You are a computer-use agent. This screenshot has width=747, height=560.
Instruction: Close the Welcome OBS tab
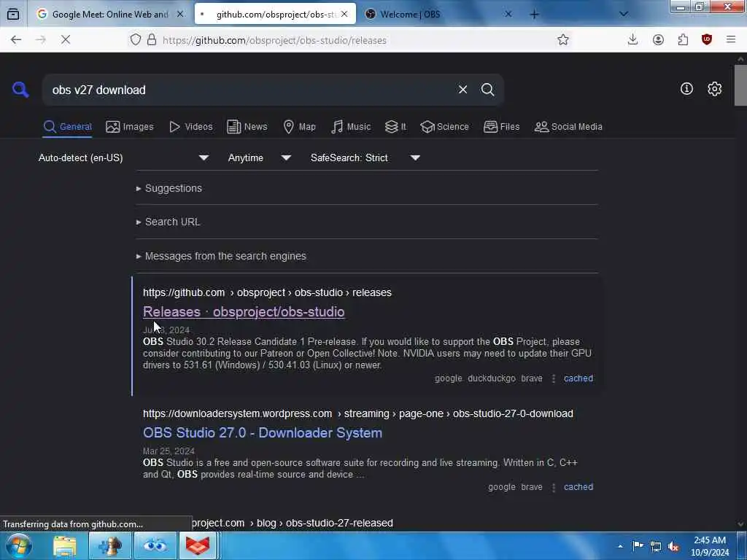pyautogui.click(x=508, y=15)
